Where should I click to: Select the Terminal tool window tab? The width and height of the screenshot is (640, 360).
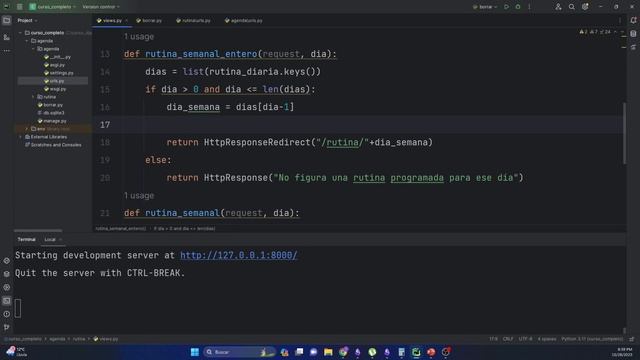[27, 240]
